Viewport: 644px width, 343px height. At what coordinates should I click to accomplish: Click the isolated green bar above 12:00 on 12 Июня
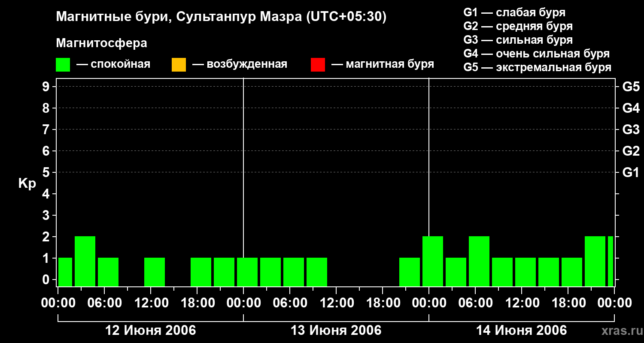[x=155, y=272]
